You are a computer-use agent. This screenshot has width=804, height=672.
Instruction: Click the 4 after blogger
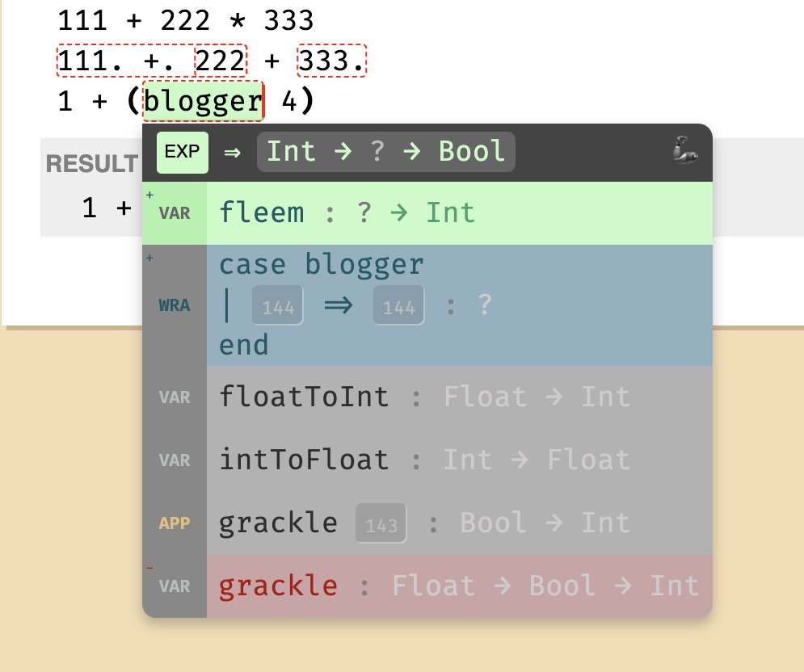point(289,101)
